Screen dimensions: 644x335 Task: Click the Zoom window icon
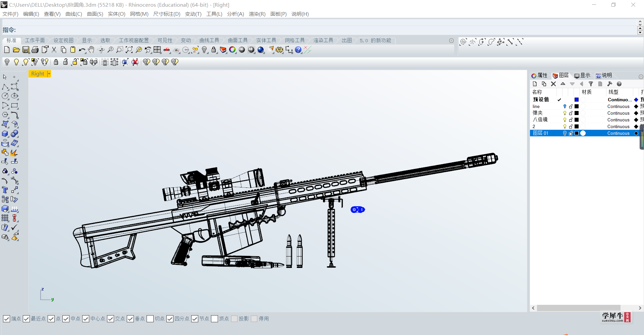click(119, 50)
